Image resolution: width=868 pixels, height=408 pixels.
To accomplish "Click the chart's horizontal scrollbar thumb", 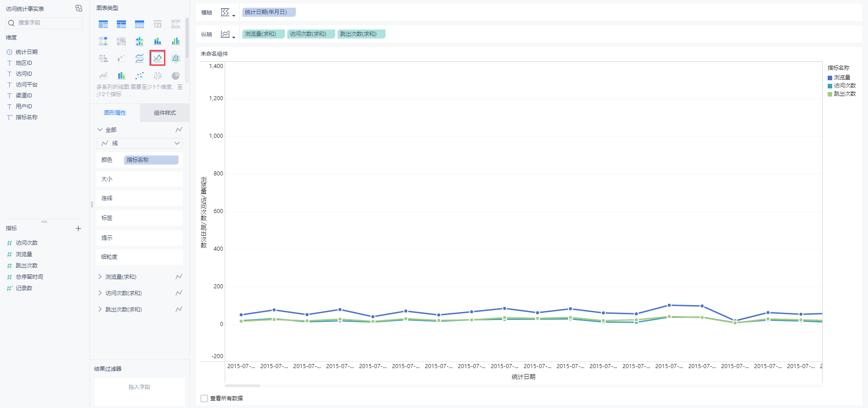I will pyautogui.click(x=243, y=386).
